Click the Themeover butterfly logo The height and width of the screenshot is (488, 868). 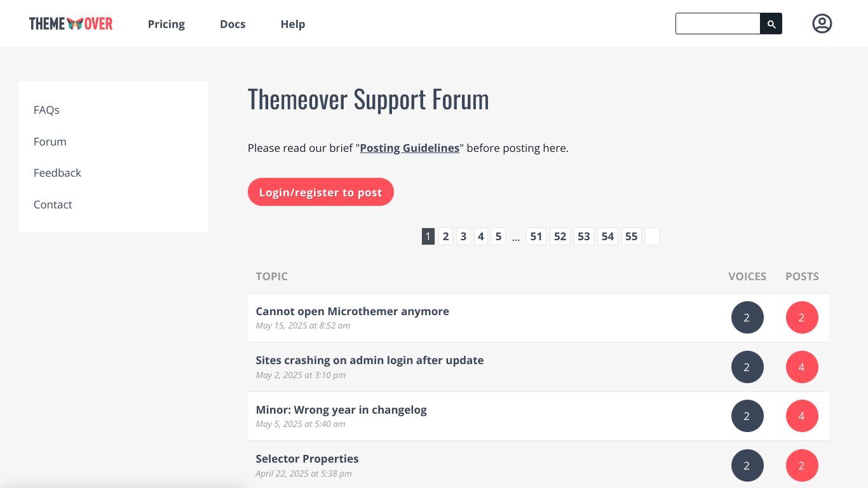pos(71,24)
